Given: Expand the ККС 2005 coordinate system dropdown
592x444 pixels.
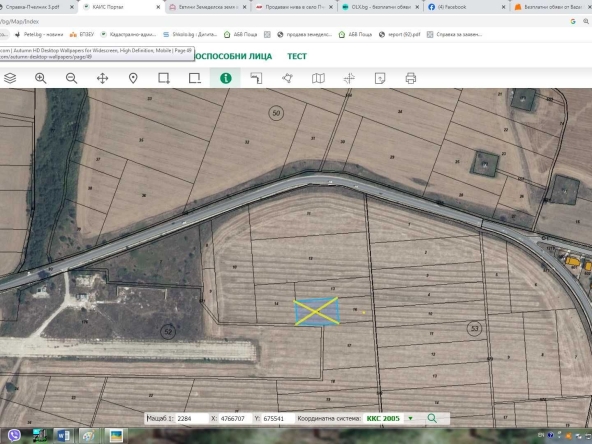Looking at the screenshot, I should pos(383,418).
